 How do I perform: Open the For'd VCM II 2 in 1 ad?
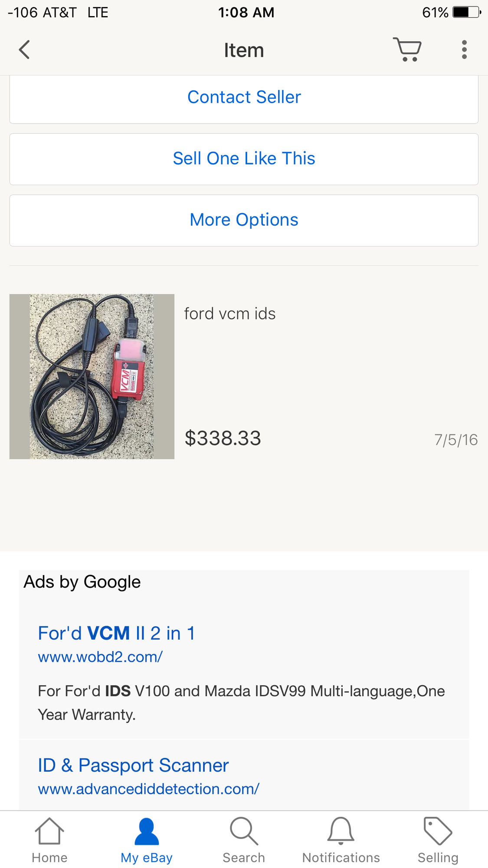[x=116, y=633]
